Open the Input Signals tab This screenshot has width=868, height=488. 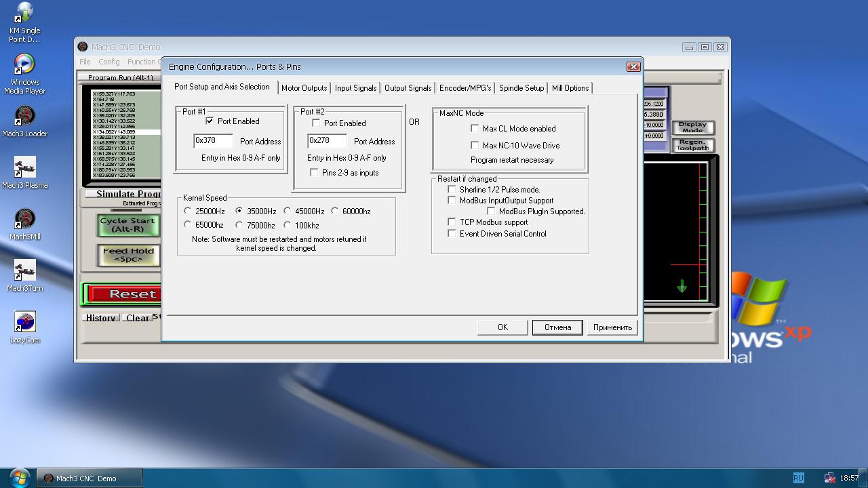355,88
